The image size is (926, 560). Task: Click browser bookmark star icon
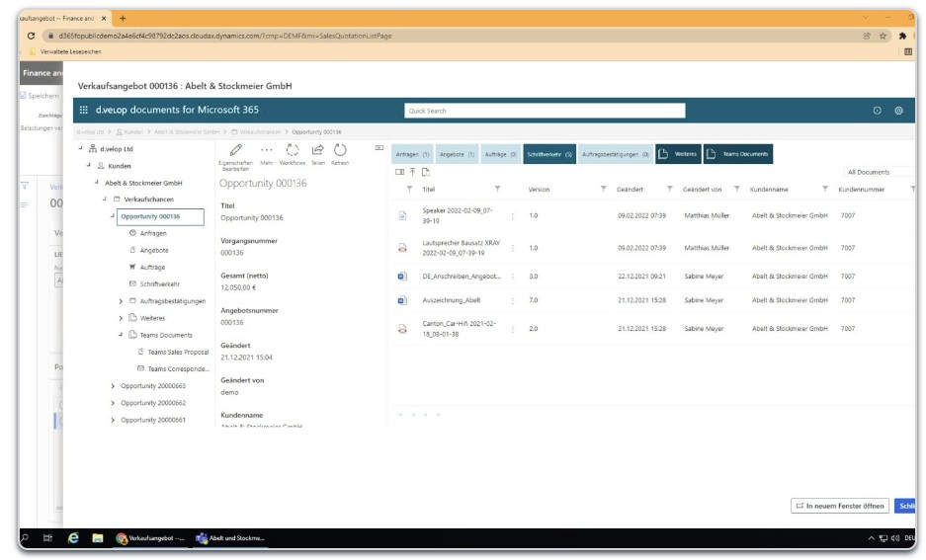883,36
